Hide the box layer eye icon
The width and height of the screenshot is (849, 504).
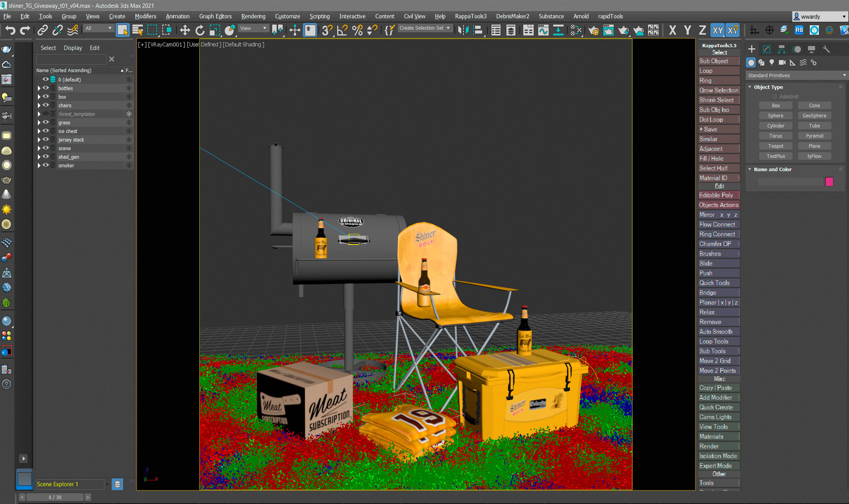45,96
